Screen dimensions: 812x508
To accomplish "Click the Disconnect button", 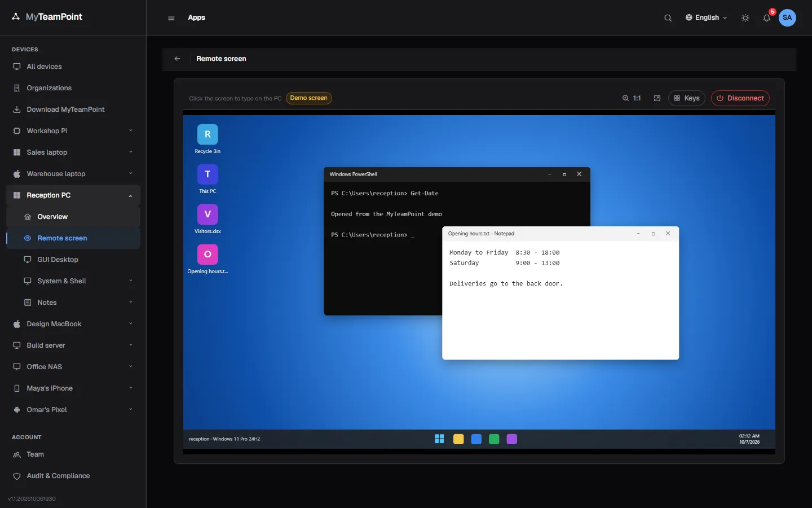I will coord(740,98).
